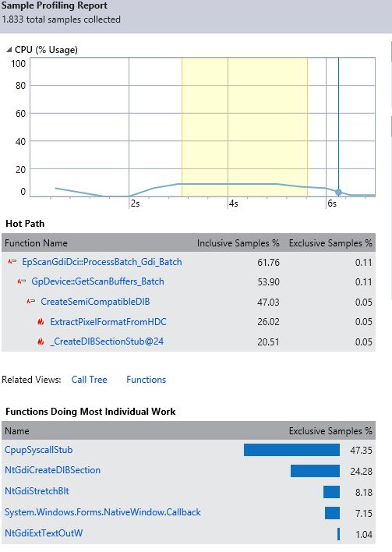Click hot path icon beside EpScanGdiDci::ProcessBatch_Gdi_Batch
The height and width of the screenshot is (552, 392).
coord(12,261)
